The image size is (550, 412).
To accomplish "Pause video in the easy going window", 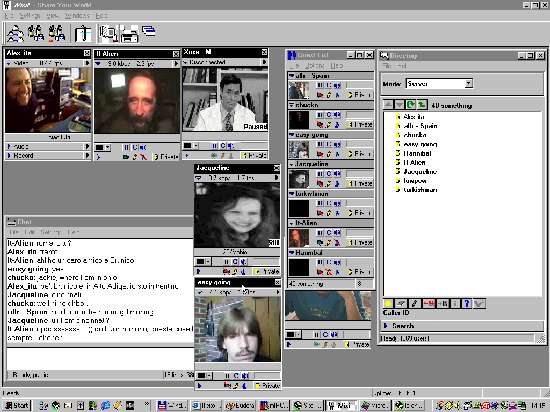I will [227, 376].
